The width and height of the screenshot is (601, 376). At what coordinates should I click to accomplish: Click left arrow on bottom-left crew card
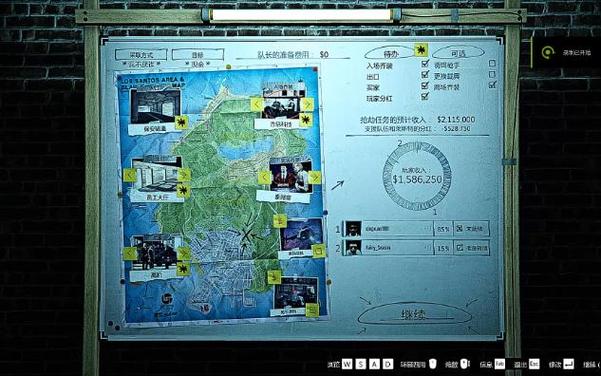130,253
